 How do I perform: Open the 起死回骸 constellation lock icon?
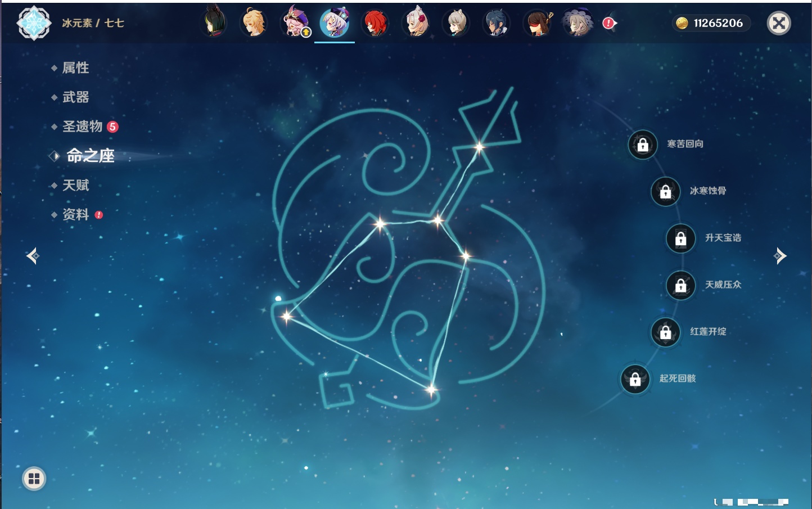(635, 379)
